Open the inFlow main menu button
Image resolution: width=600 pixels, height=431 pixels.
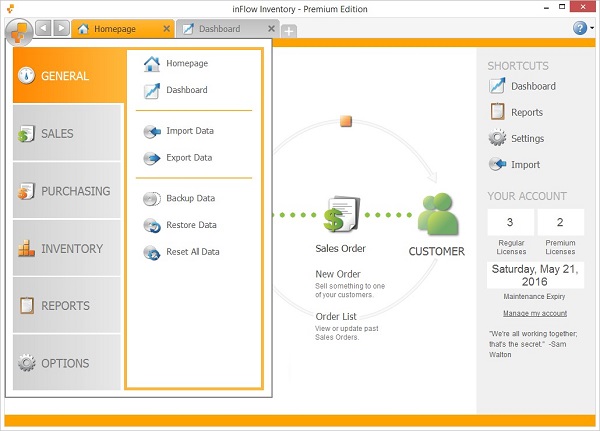16,30
